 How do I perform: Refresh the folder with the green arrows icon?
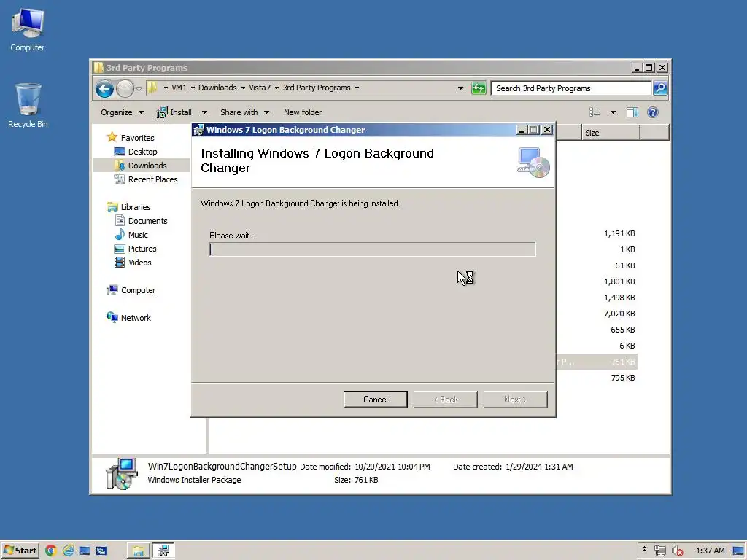tap(479, 88)
